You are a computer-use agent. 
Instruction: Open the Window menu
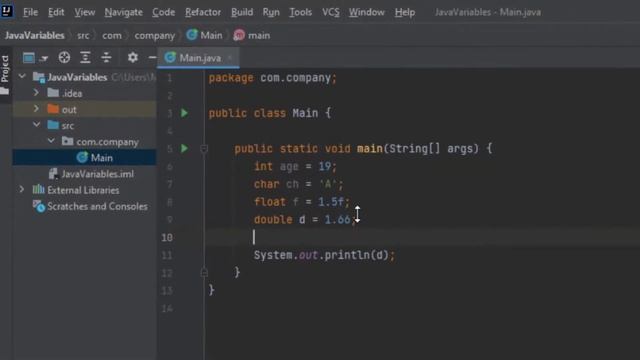click(367, 12)
